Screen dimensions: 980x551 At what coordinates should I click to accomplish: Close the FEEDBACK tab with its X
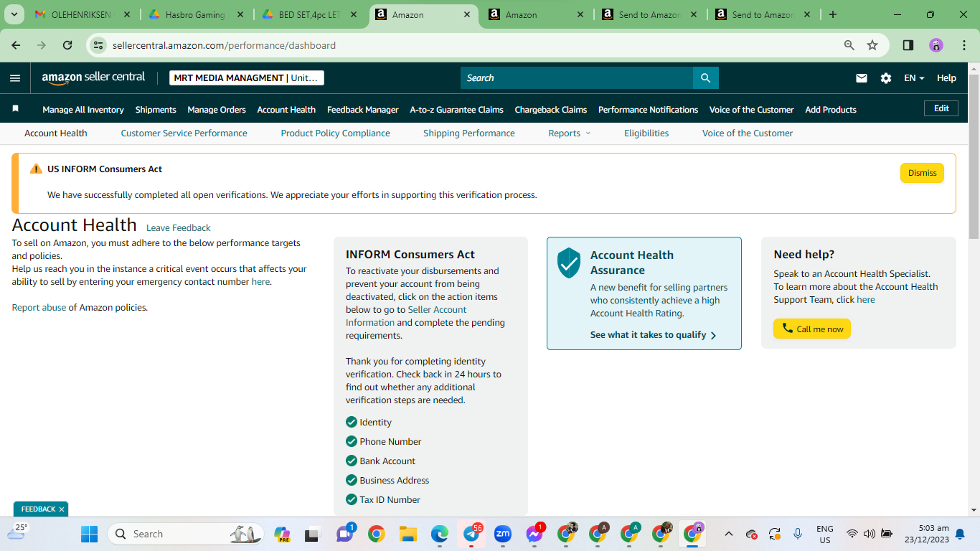[62, 509]
